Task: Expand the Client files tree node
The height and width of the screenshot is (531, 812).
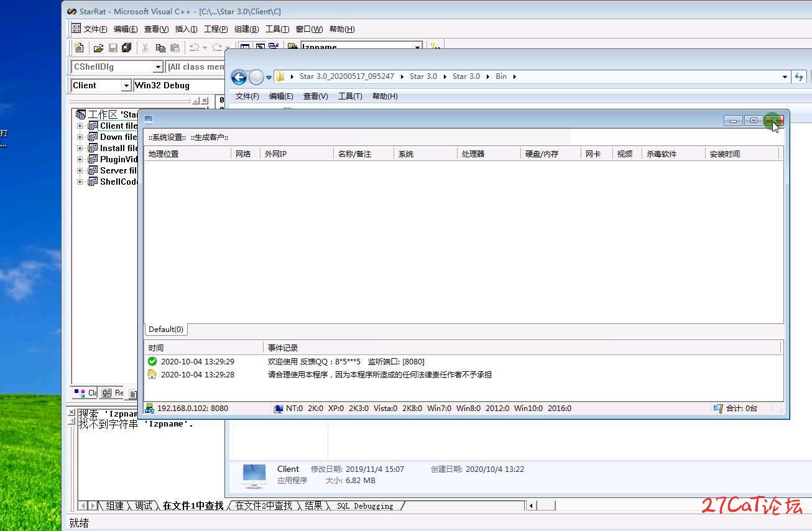Action: click(80, 126)
